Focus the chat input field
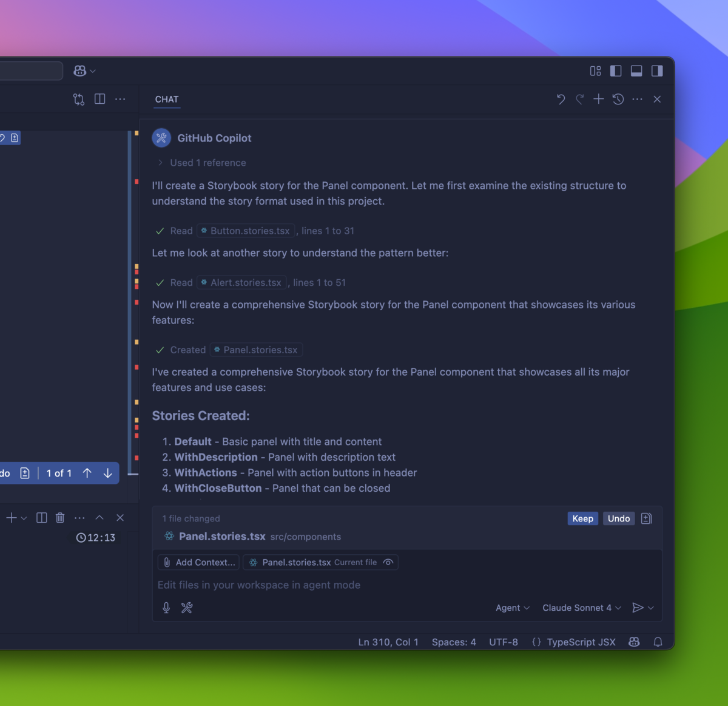 [x=406, y=585]
